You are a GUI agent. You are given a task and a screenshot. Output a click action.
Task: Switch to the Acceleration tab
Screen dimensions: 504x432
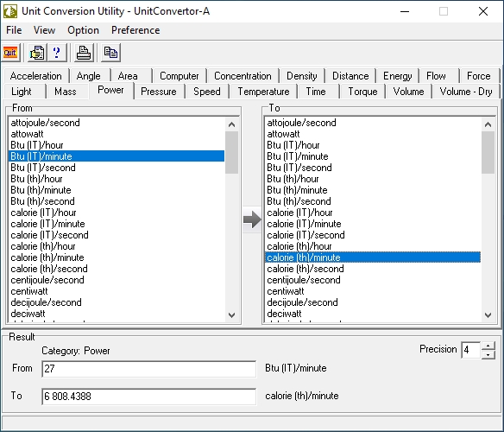point(36,76)
